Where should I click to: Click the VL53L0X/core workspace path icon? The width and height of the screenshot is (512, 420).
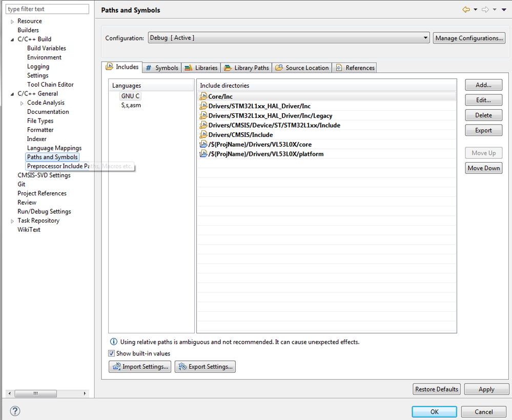point(203,144)
